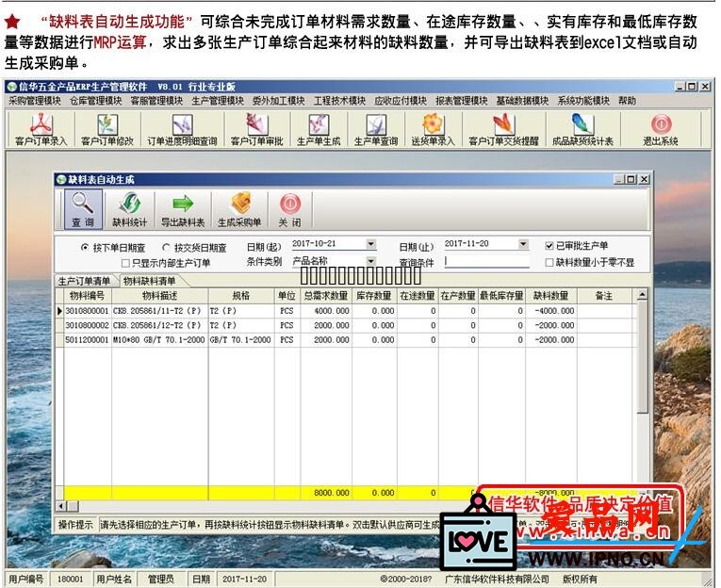The width and height of the screenshot is (721, 588).
Task: Switch to 生产订单清单 tab
Action: coord(84,281)
